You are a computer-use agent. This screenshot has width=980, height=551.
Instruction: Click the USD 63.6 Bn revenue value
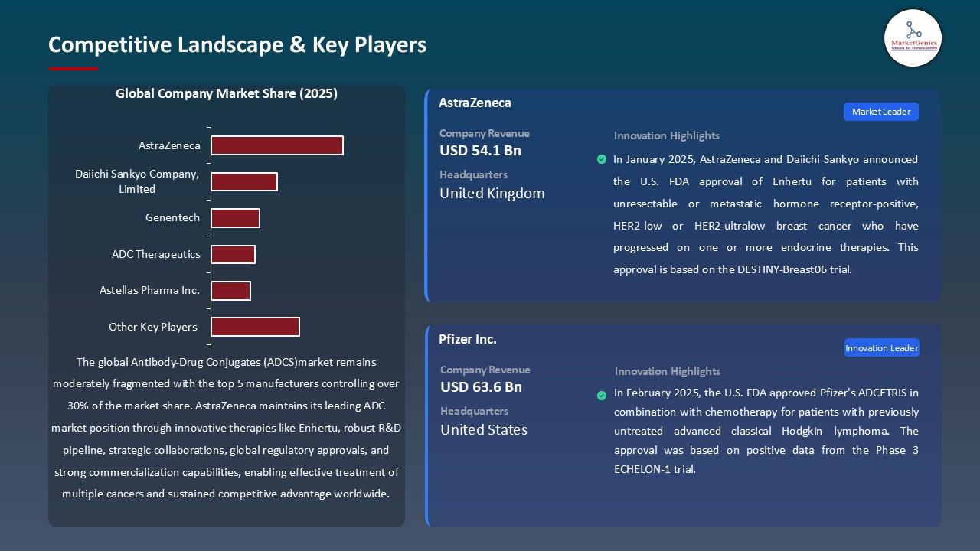coord(481,387)
